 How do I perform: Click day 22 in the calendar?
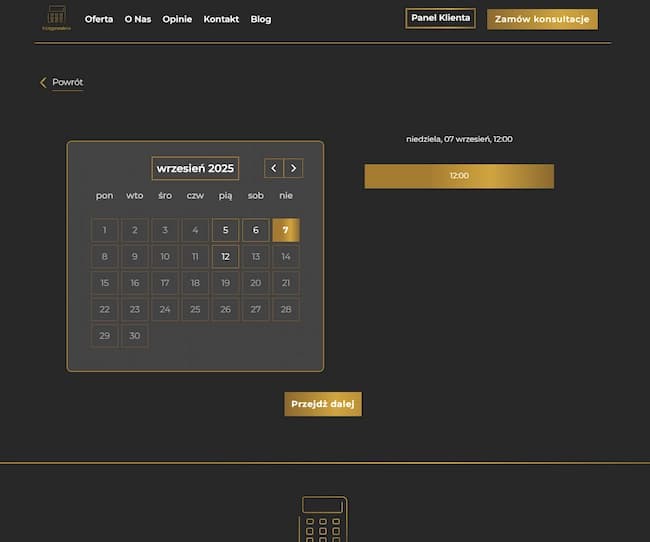pyautogui.click(x=104, y=309)
